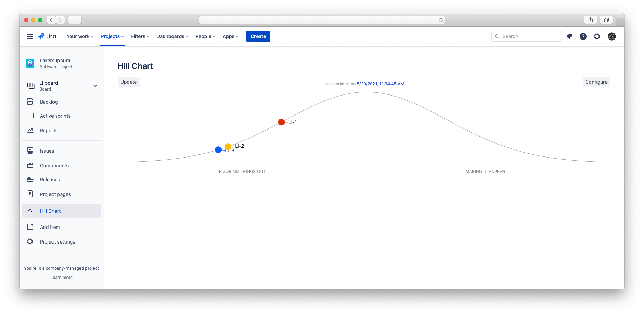The image size is (644, 315).
Task: Open the user profile avatar
Action: pyautogui.click(x=612, y=36)
